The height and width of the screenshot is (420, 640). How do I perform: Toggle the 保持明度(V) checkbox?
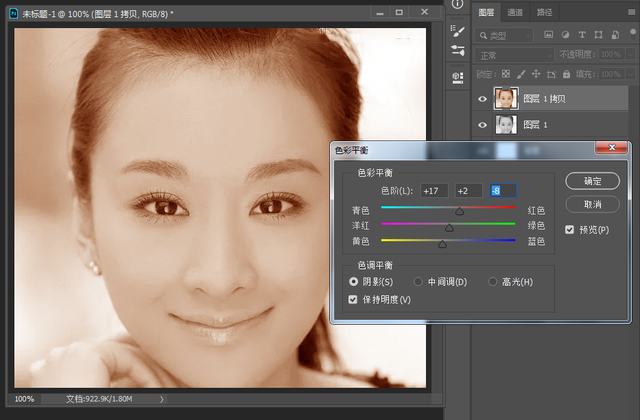point(353,300)
